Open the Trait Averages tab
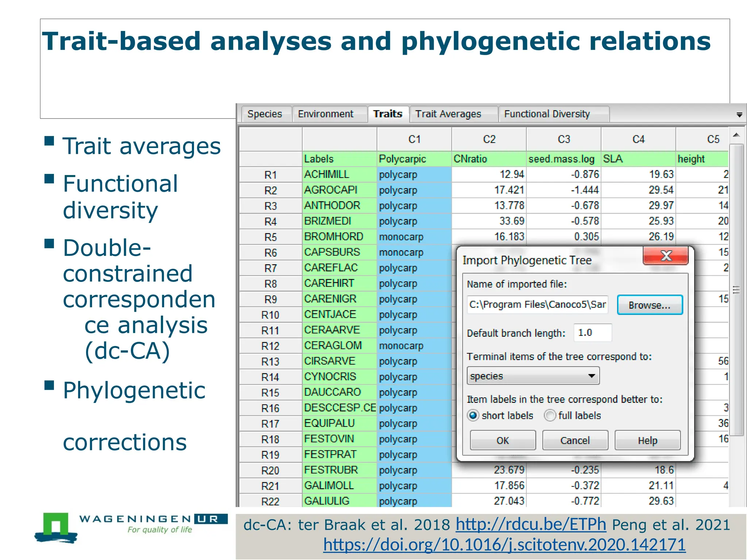 coord(448,114)
